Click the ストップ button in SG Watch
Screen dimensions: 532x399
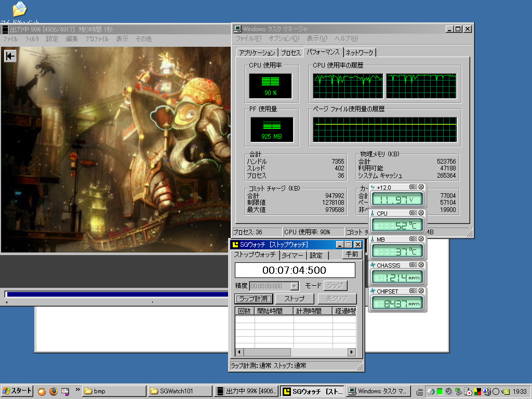294,299
